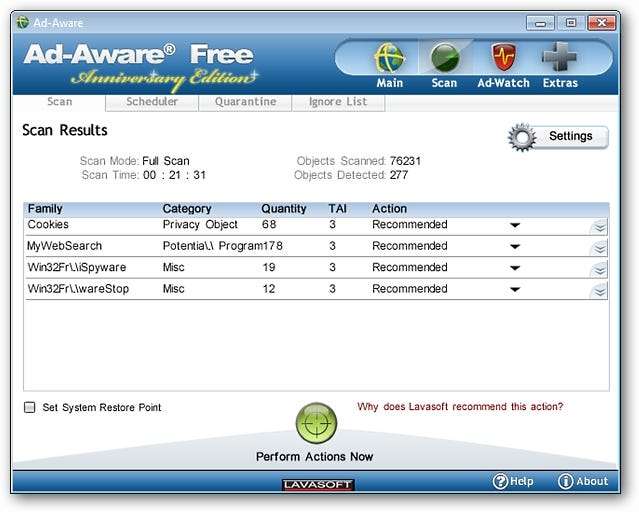
Task: Sort by the Quantity column header
Action: pyautogui.click(x=284, y=209)
